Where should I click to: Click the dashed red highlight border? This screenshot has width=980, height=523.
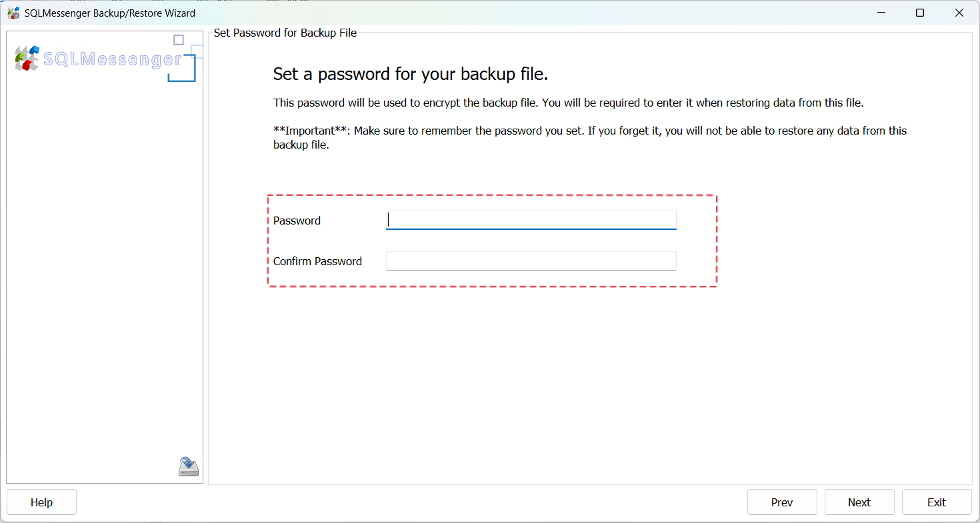click(492, 195)
